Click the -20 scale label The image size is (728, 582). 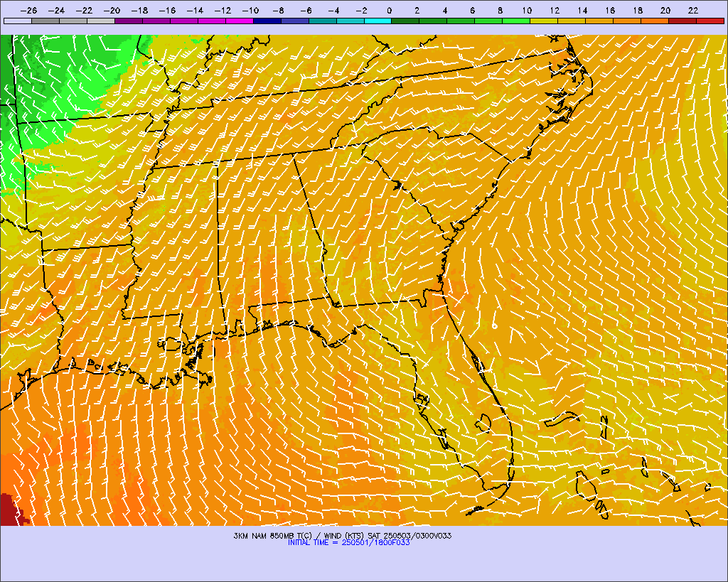[x=112, y=11]
